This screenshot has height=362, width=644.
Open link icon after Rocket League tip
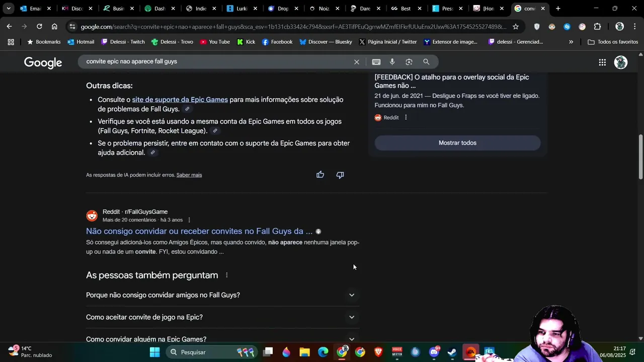click(x=215, y=131)
